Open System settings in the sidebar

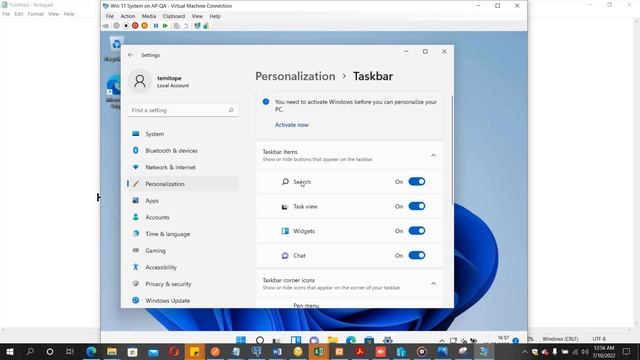coord(183,134)
